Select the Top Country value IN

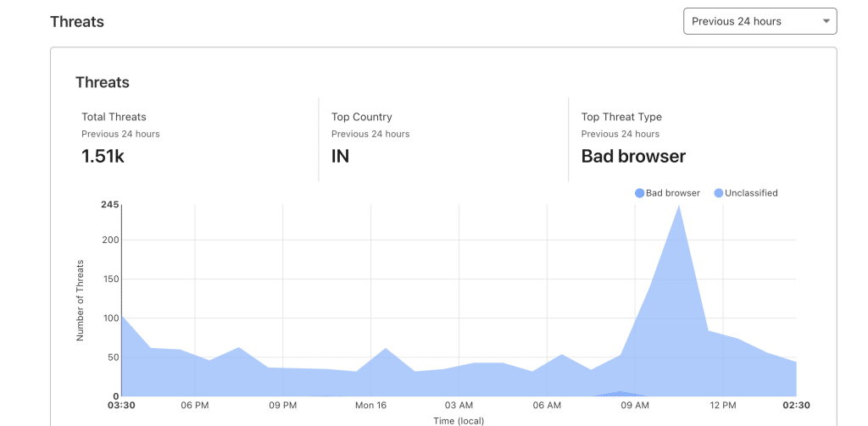click(x=340, y=157)
